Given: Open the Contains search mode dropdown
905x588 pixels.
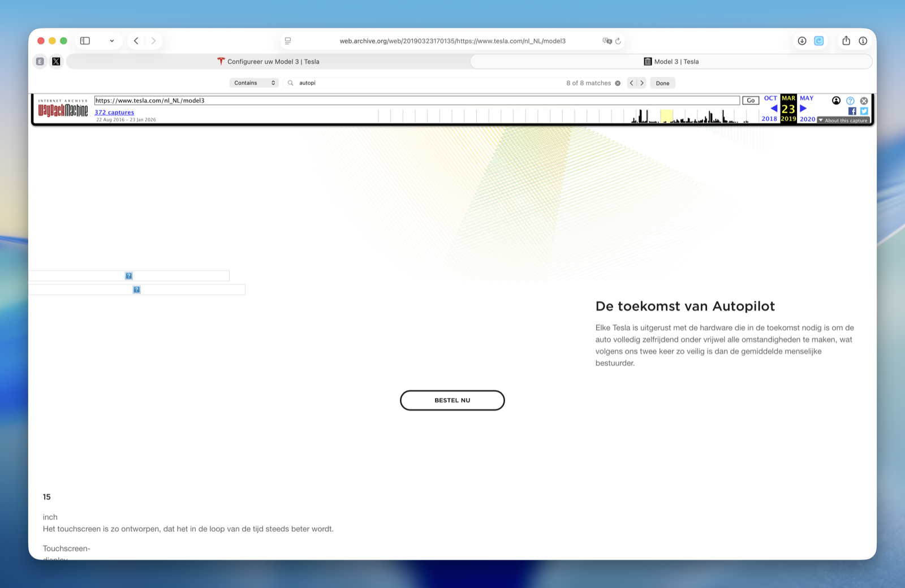Looking at the screenshot, I should [254, 83].
